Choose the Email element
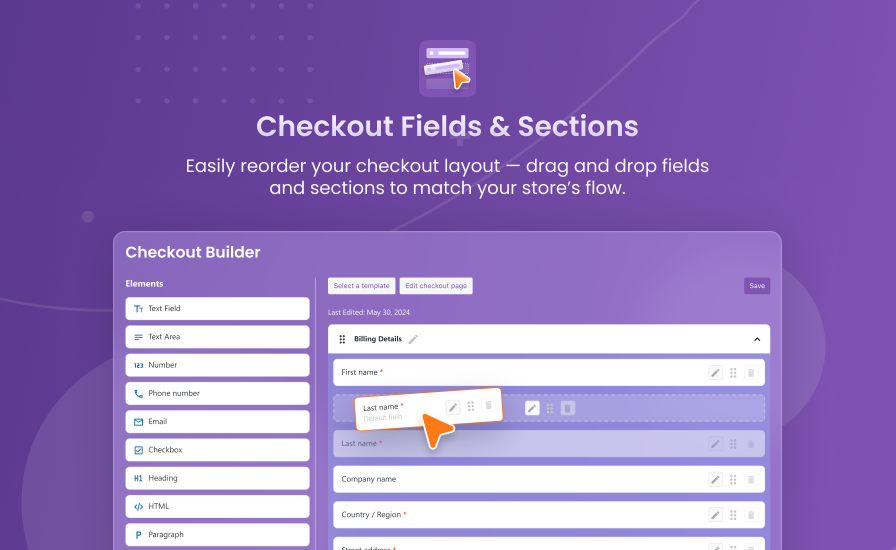Screen dimensions: 896x550 [217, 422]
